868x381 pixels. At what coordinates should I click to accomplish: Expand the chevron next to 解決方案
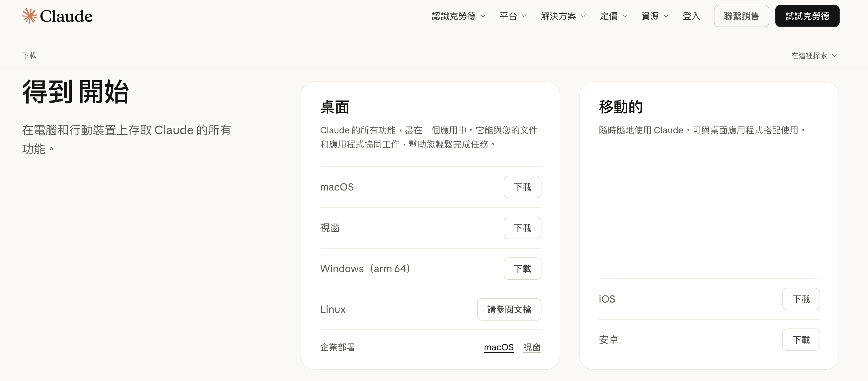(584, 16)
